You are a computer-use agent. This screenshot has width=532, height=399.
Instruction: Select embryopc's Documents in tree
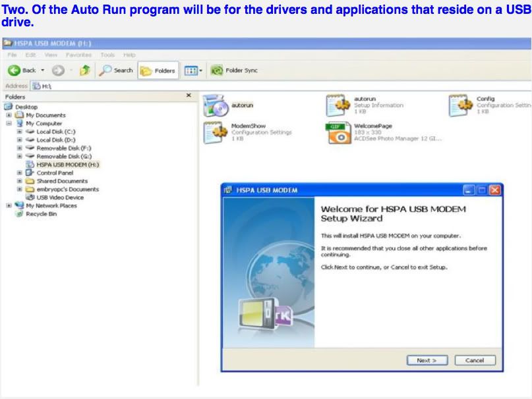click(x=63, y=189)
